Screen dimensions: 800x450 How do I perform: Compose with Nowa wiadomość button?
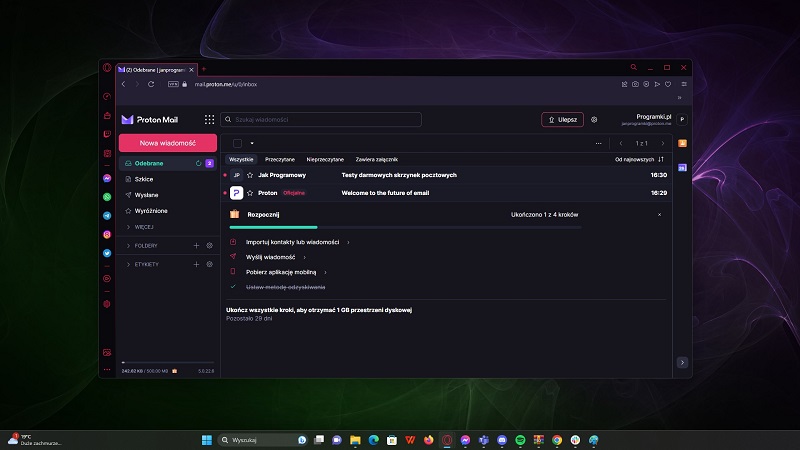[x=168, y=143]
